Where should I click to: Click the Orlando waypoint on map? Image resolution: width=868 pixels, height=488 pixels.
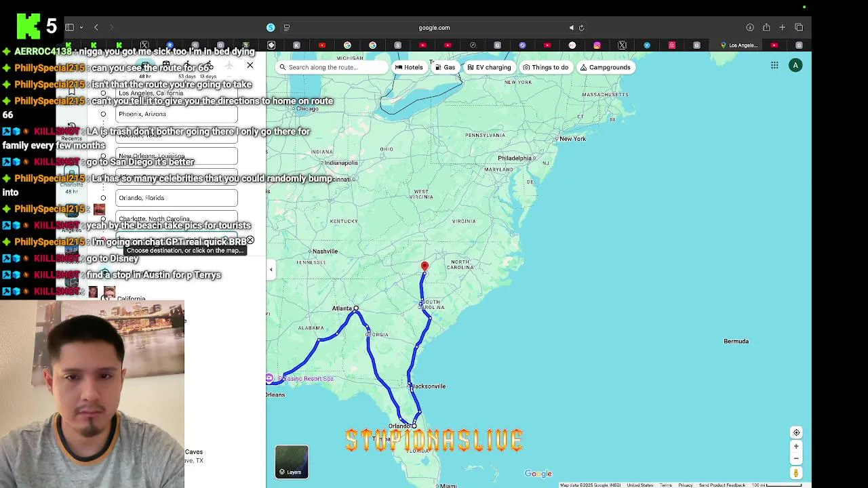point(414,426)
